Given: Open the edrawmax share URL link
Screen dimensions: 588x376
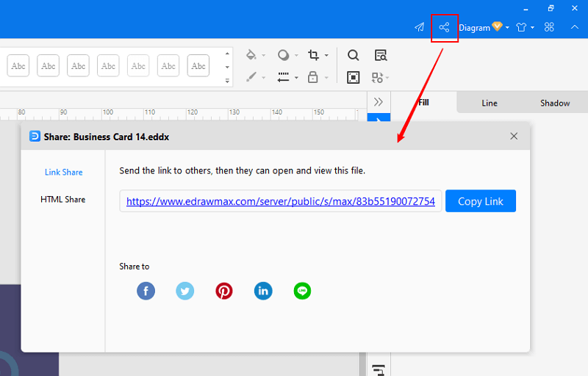Looking at the screenshot, I should (x=281, y=201).
